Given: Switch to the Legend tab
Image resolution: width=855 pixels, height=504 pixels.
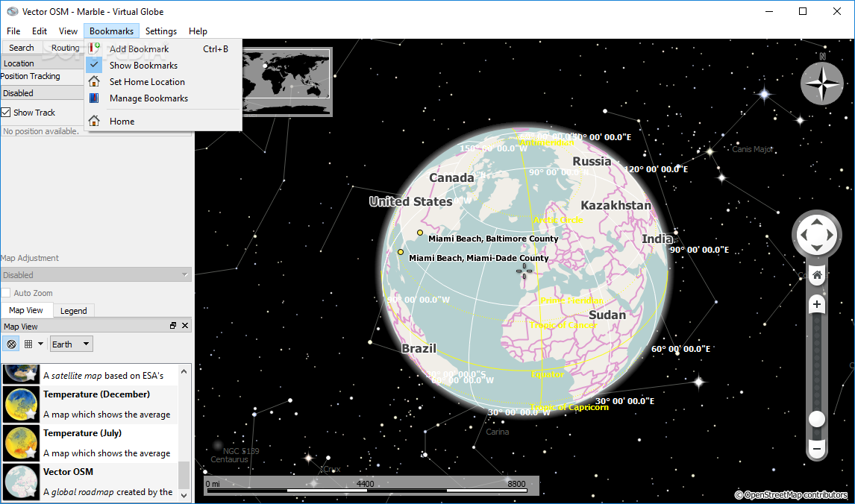Looking at the screenshot, I should tap(74, 311).
